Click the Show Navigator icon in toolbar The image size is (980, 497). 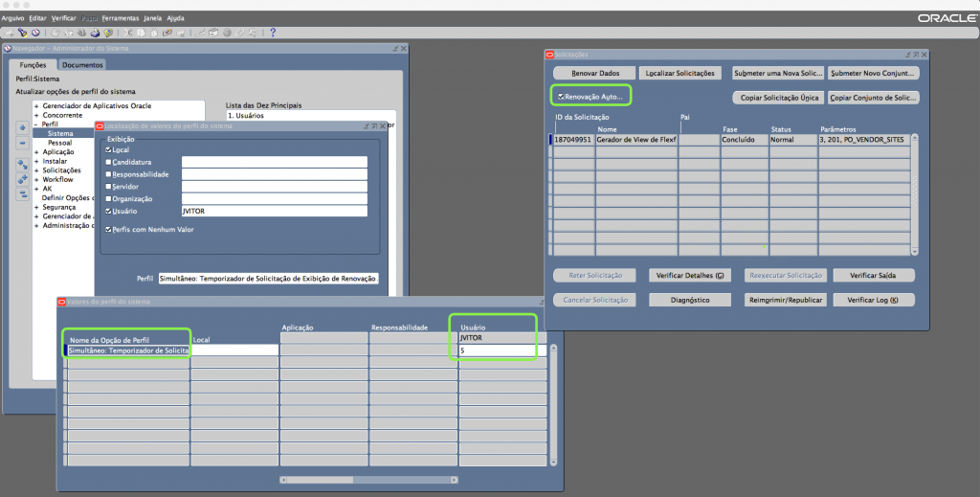tap(34, 33)
